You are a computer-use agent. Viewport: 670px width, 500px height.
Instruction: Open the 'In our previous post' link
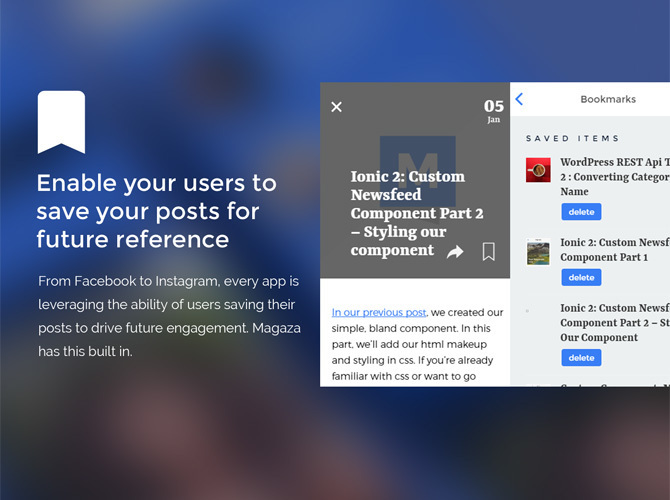click(379, 312)
